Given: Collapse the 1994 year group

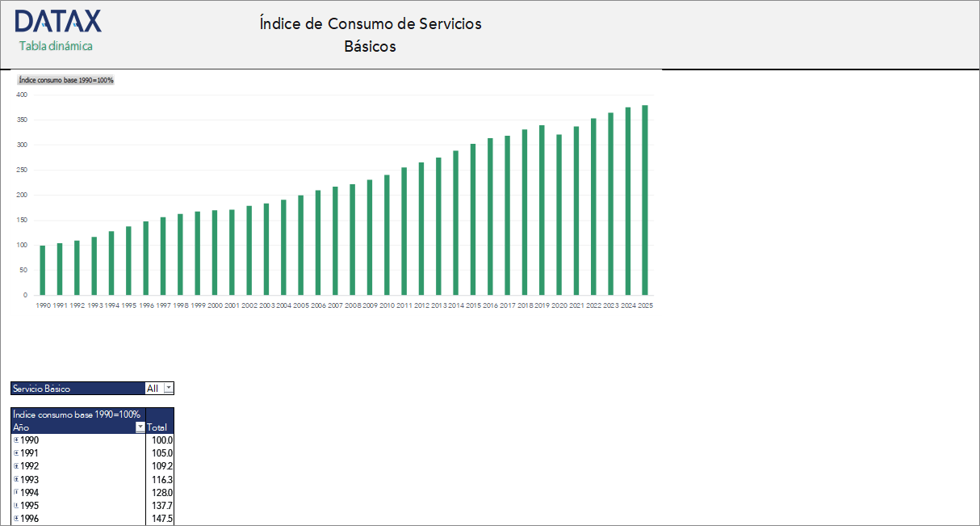Looking at the screenshot, I should (x=15, y=492).
